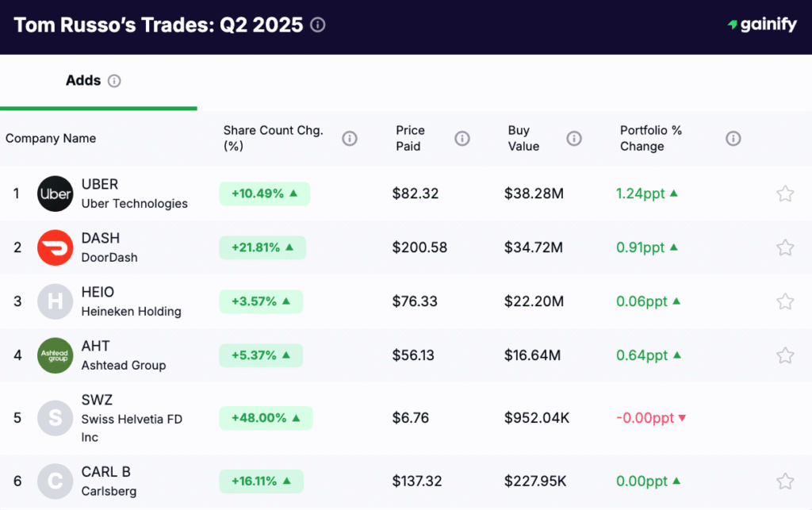Toggle the star for Ashtead Group
This screenshot has width=812, height=510.
(785, 355)
